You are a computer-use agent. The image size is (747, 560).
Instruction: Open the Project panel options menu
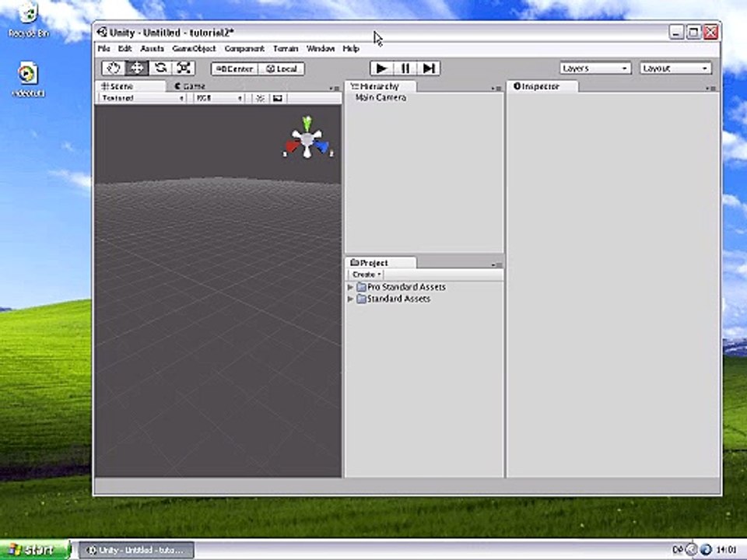coord(496,264)
